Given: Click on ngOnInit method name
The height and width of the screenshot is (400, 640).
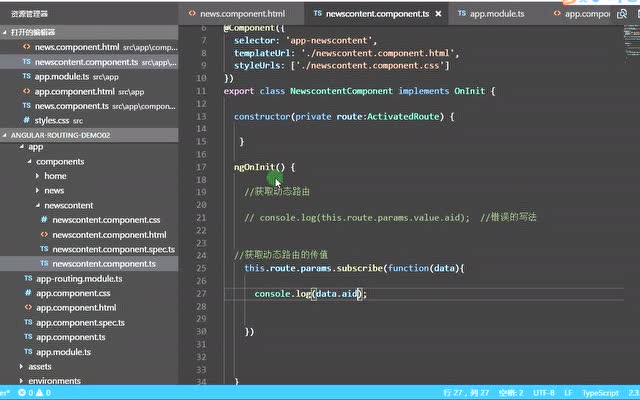Looking at the screenshot, I should point(254,167).
